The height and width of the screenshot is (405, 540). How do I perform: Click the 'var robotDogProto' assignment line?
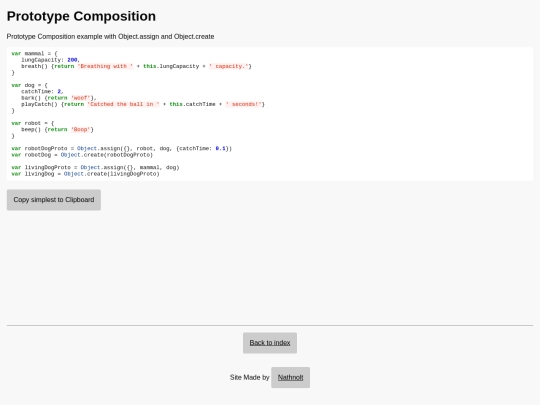click(x=122, y=148)
